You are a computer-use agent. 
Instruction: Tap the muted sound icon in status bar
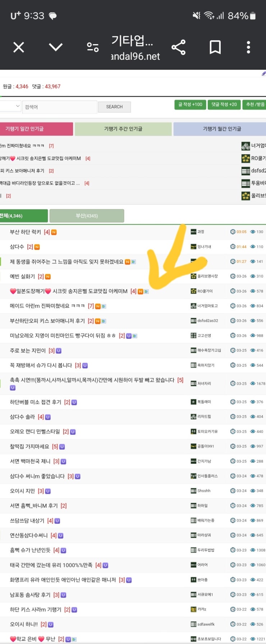point(196,15)
